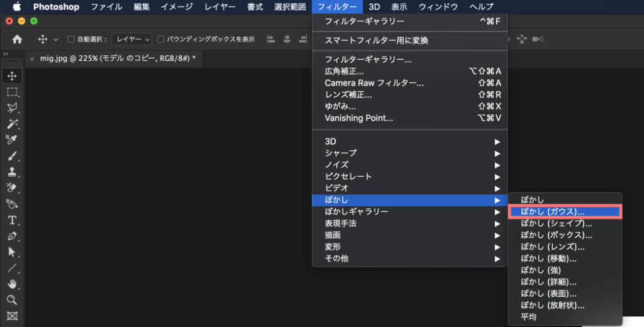This screenshot has height=327, width=644.
Task: Select the Paint Bucket tool
Action: (12, 204)
